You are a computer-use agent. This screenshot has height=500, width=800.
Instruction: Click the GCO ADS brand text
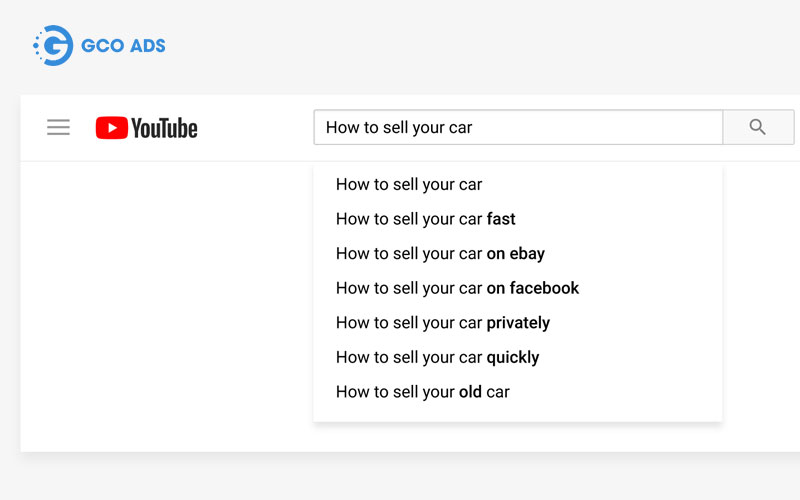[122, 46]
